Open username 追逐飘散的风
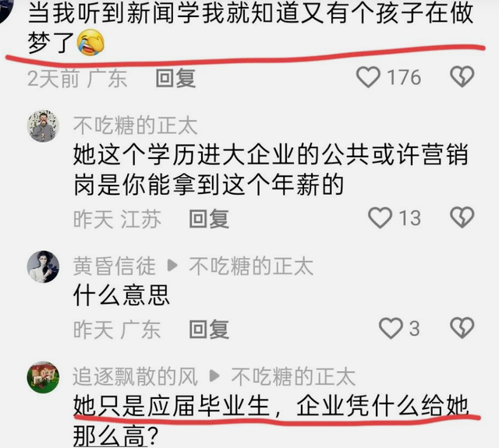 point(135,376)
